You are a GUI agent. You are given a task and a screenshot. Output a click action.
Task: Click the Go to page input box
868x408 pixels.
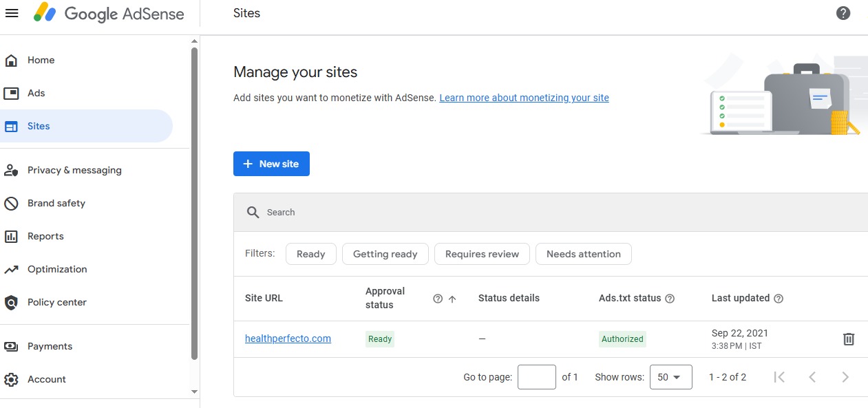point(536,377)
